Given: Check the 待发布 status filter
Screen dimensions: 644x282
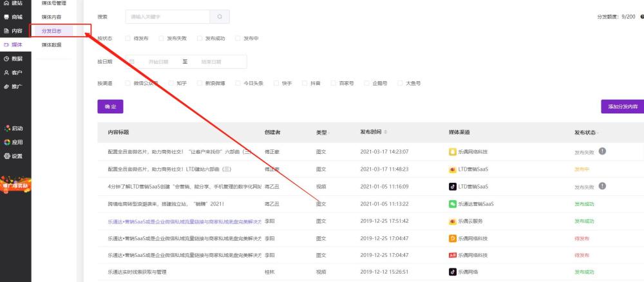Looking at the screenshot, I should tap(128, 38).
